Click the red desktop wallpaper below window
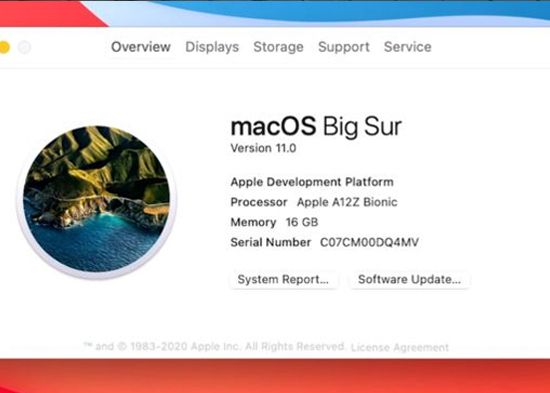The height and width of the screenshot is (393, 550). point(275,376)
